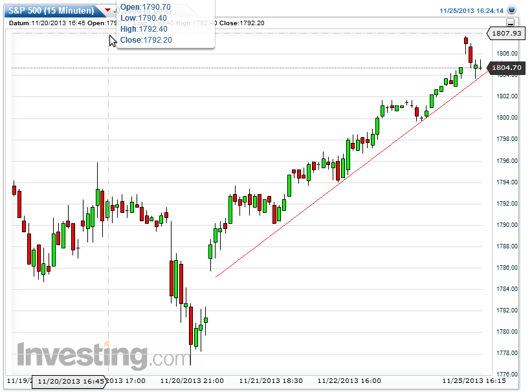Click the 1796.00 price axis label
532x392 pixels.
pos(507,160)
